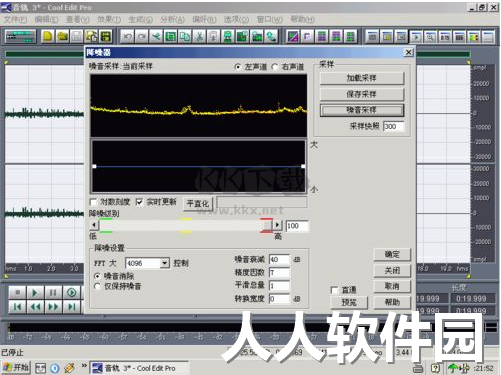Close the 降噪器 dialog with X

click(408, 52)
